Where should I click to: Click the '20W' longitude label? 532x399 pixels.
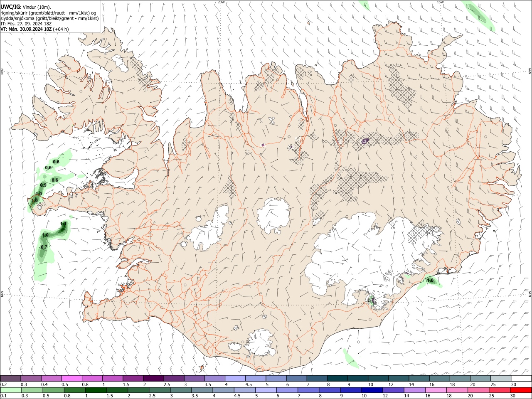tap(221, 2)
